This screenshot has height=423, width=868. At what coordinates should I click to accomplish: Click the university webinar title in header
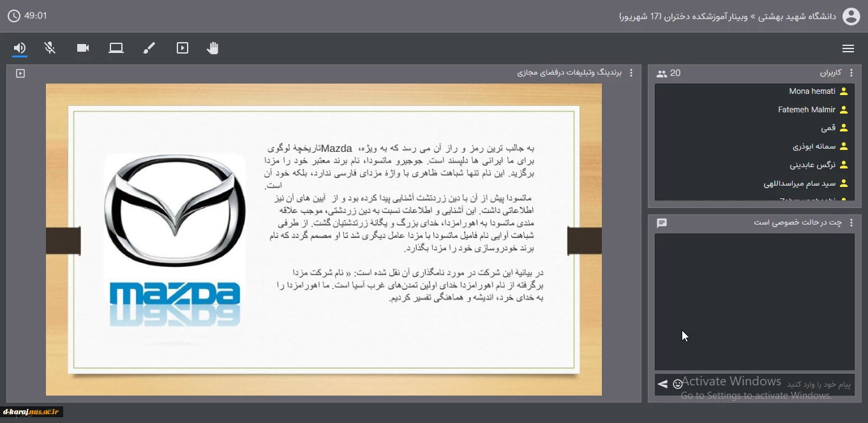(x=728, y=16)
